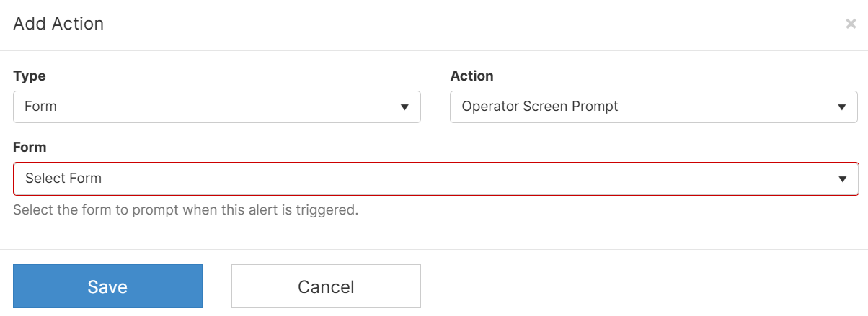Click the Type dropdown arrow
The height and width of the screenshot is (316, 868).
pyautogui.click(x=404, y=107)
